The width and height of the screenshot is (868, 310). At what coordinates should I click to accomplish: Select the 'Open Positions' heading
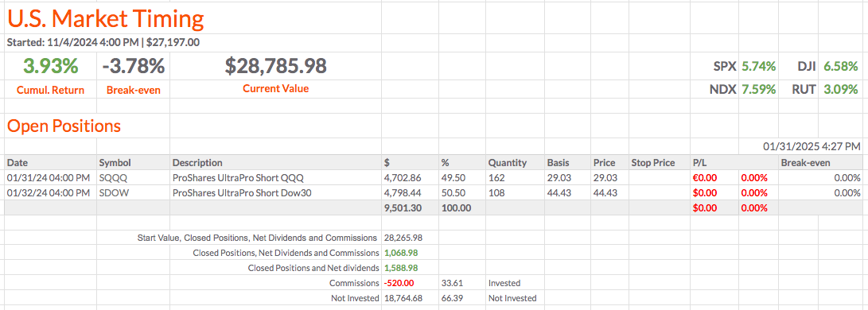click(63, 126)
